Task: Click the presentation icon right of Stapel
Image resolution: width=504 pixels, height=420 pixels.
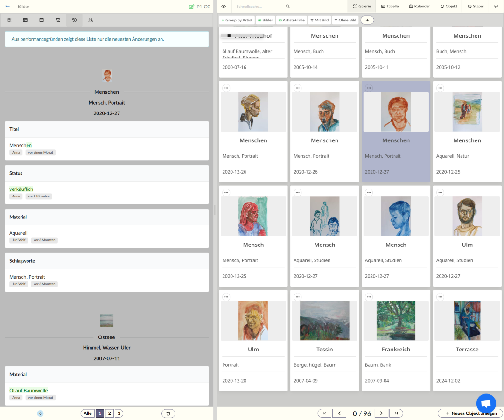Action: click(x=496, y=7)
